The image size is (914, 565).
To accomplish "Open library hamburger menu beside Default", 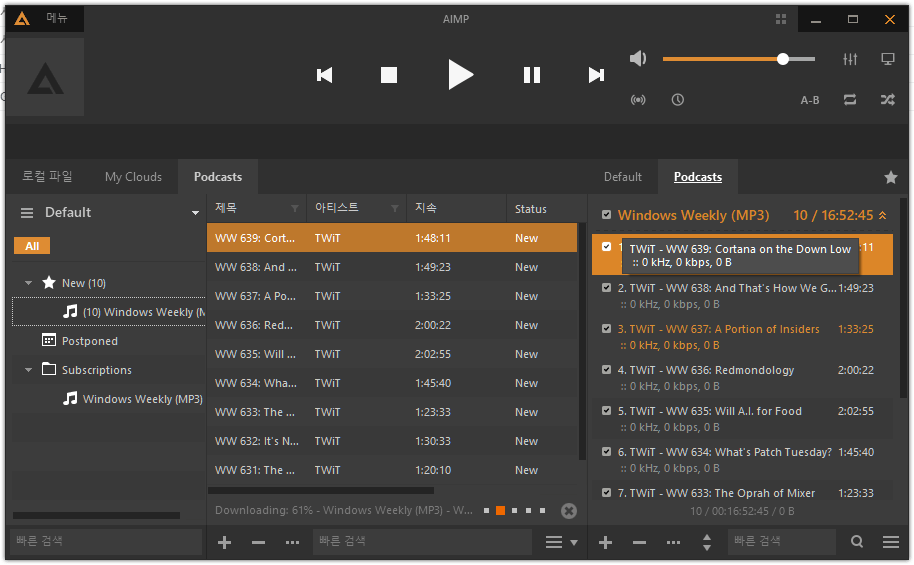I will [x=27, y=213].
